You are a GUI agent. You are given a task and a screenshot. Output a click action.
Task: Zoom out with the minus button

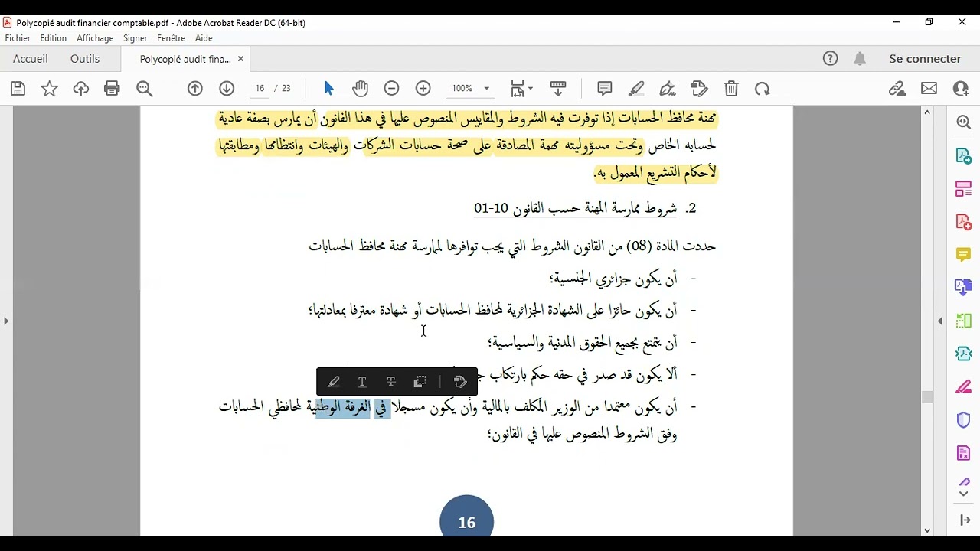click(391, 89)
